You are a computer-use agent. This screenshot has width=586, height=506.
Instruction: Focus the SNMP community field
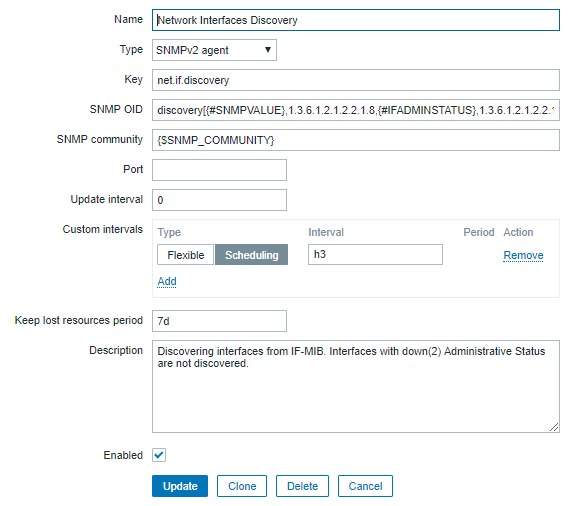(355, 140)
